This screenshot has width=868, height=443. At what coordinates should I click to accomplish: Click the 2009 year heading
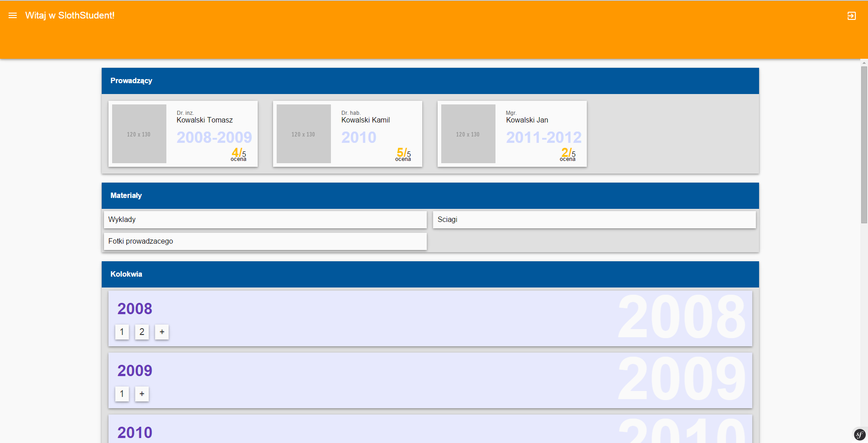pyautogui.click(x=135, y=371)
